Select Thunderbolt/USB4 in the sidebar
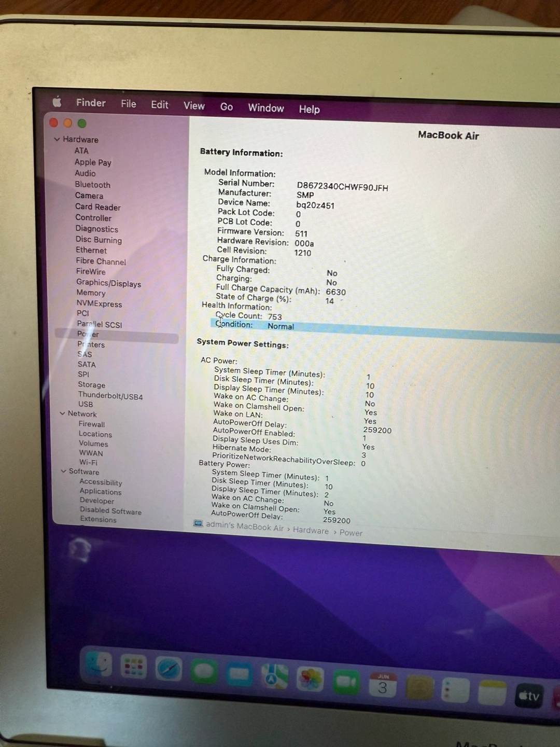The height and width of the screenshot is (747, 560). click(110, 396)
